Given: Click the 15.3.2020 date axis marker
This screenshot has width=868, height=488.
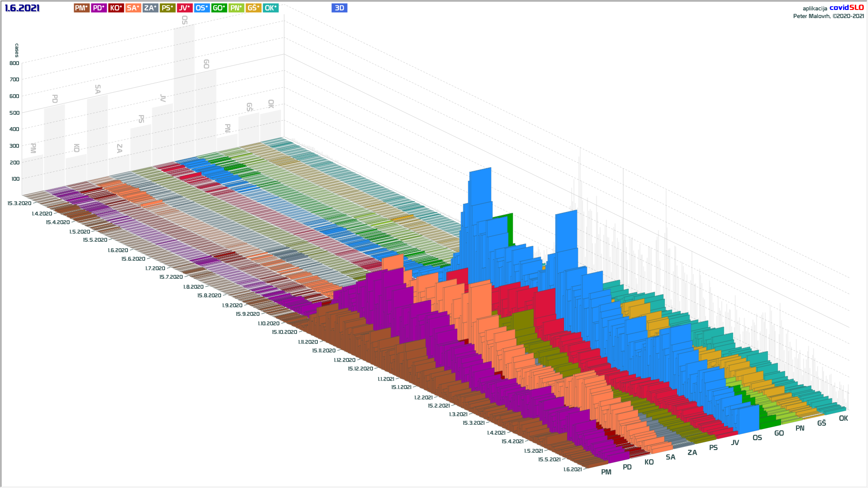Looking at the screenshot, I should point(19,203).
